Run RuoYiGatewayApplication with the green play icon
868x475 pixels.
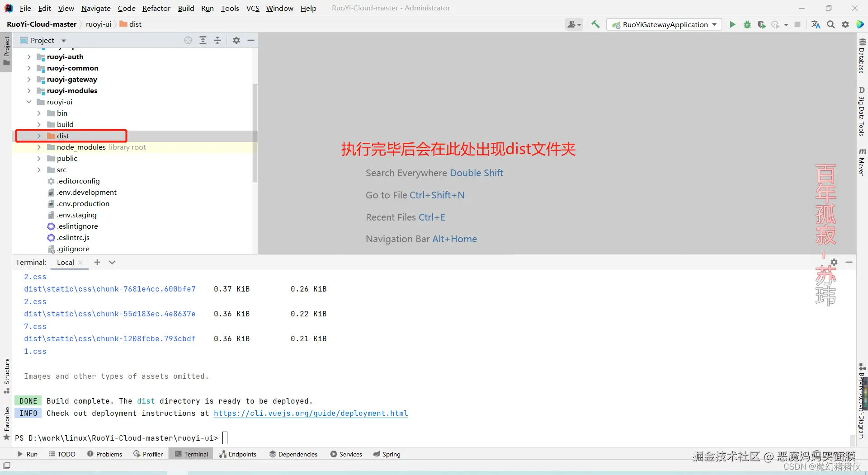tap(732, 24)
